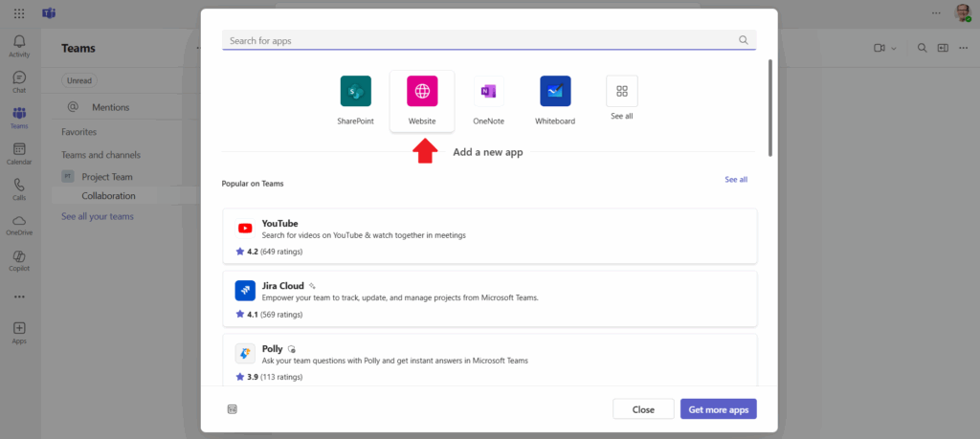Click the Get more apps button

(719, 409)
